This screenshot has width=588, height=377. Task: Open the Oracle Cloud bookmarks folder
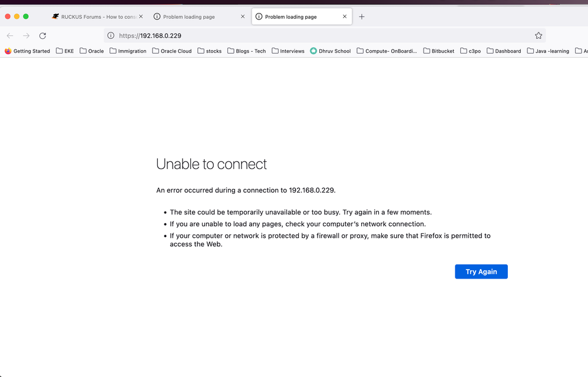(x=172, y=51)
